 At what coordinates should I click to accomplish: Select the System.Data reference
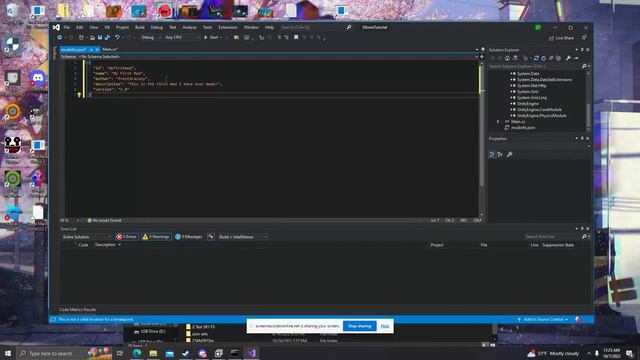[528, 73]
